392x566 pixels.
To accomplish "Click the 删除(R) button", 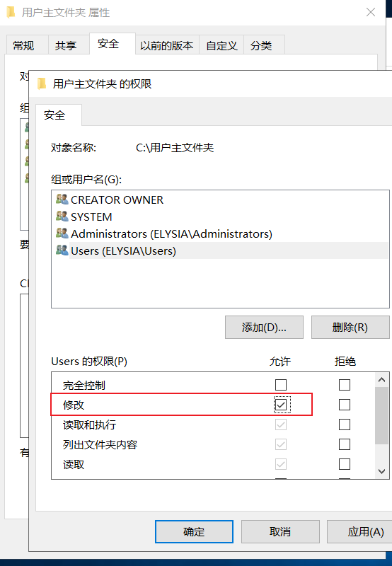I will tap(350, 328).
